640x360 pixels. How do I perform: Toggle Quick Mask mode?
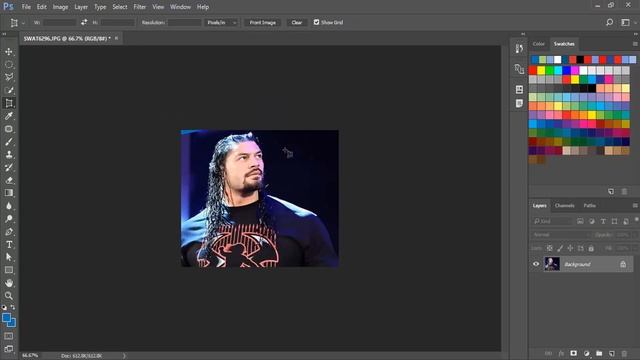coord(9,336)
